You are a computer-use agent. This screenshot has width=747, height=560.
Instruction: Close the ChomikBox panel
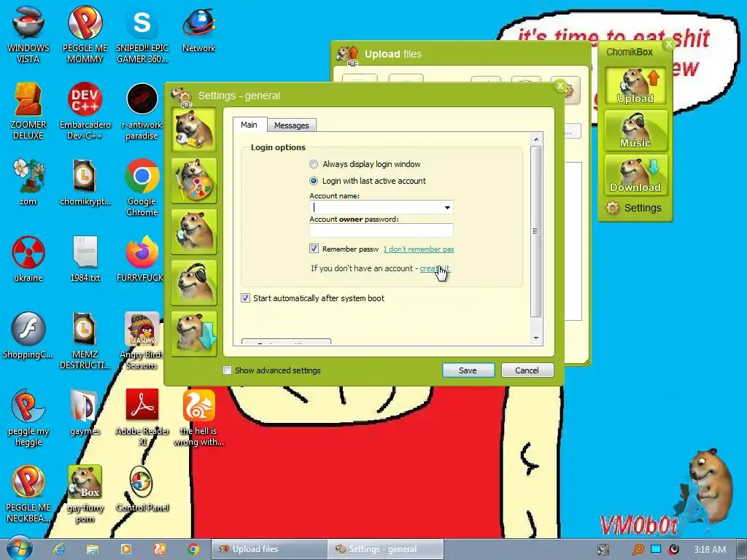pos(669,44)
